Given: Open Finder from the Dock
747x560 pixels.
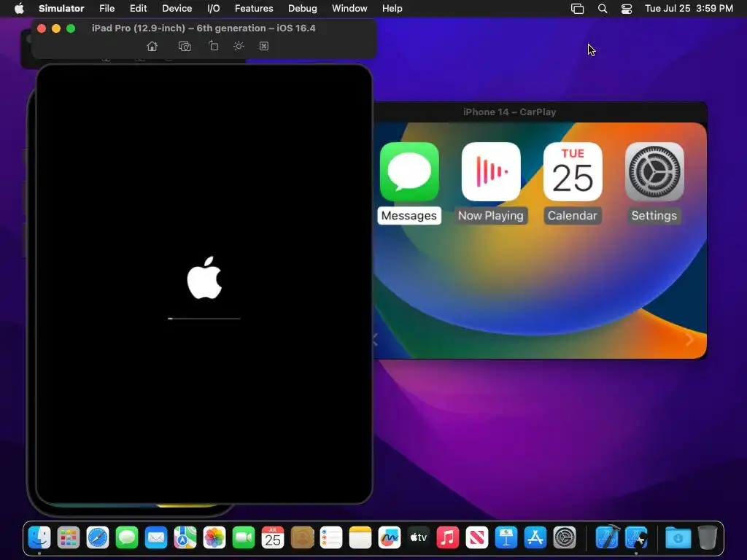Looking at the screenshot, I should click(39, 538).
